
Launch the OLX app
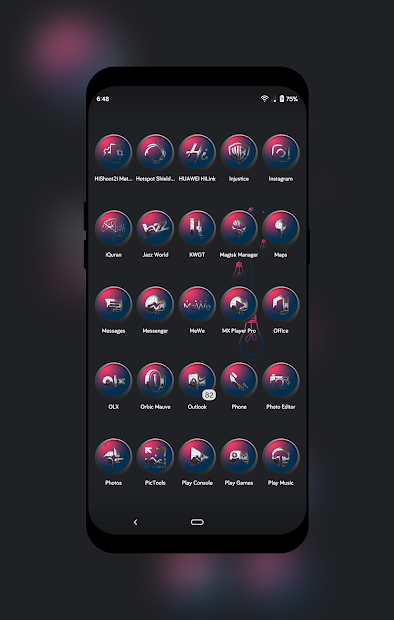tap(114, 380)
